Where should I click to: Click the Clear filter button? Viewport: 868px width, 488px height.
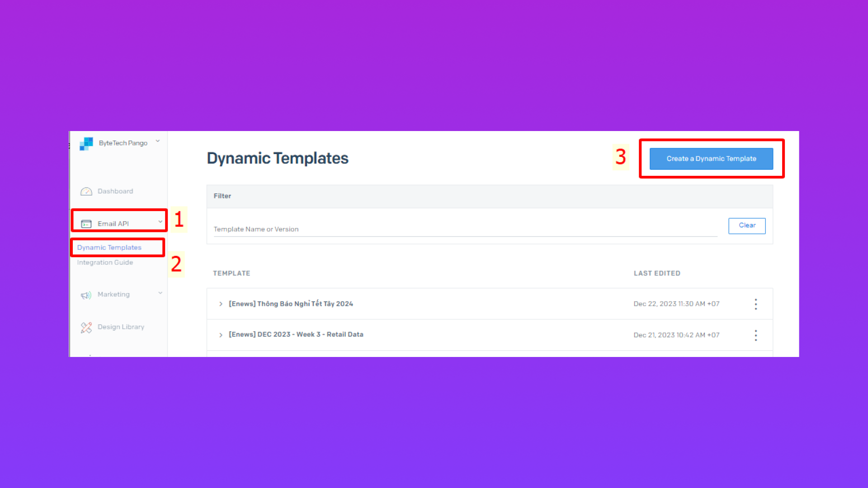tap(747, 225)
